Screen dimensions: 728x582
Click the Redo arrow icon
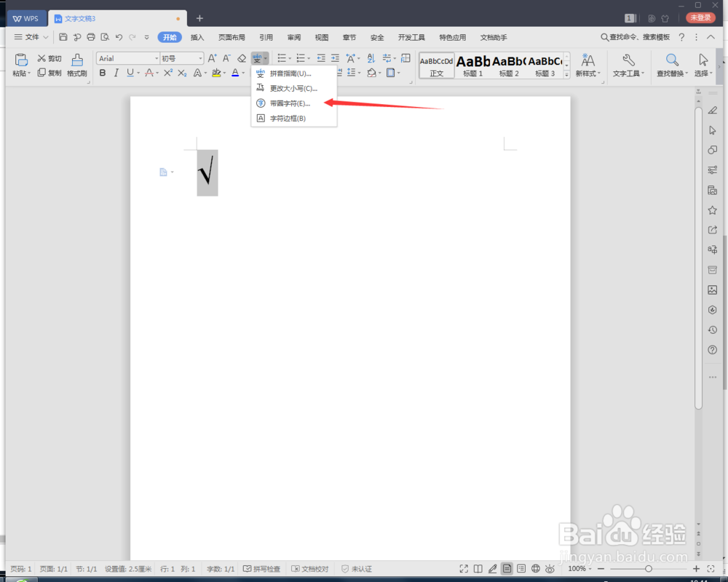tap(132, 37)
